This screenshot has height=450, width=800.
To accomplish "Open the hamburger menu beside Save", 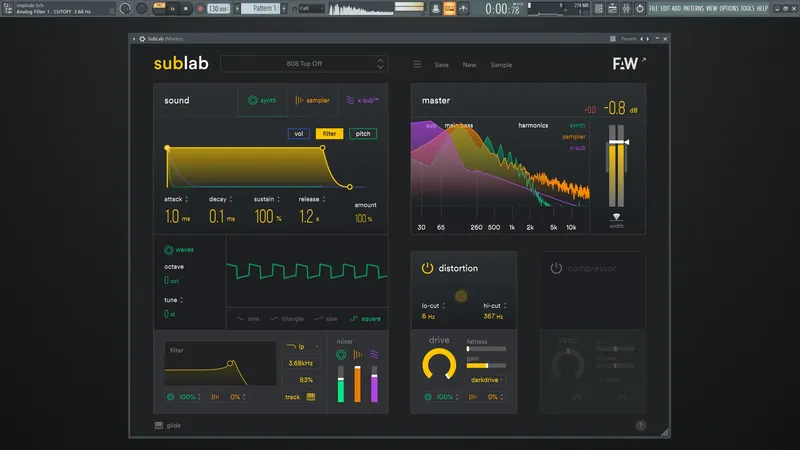I will click(x=417, y=64).
